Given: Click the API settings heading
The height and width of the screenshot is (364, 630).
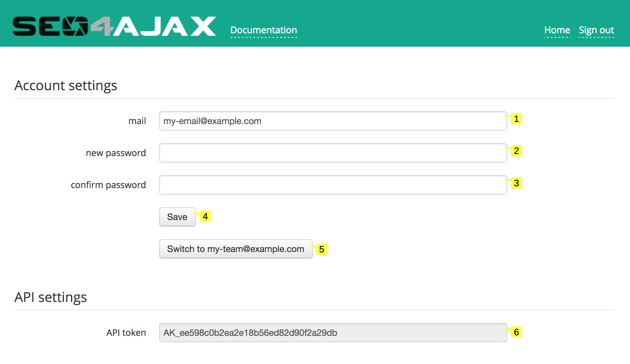Looking at the screenshot, I should pyautogui.click(x=51, y=297).
